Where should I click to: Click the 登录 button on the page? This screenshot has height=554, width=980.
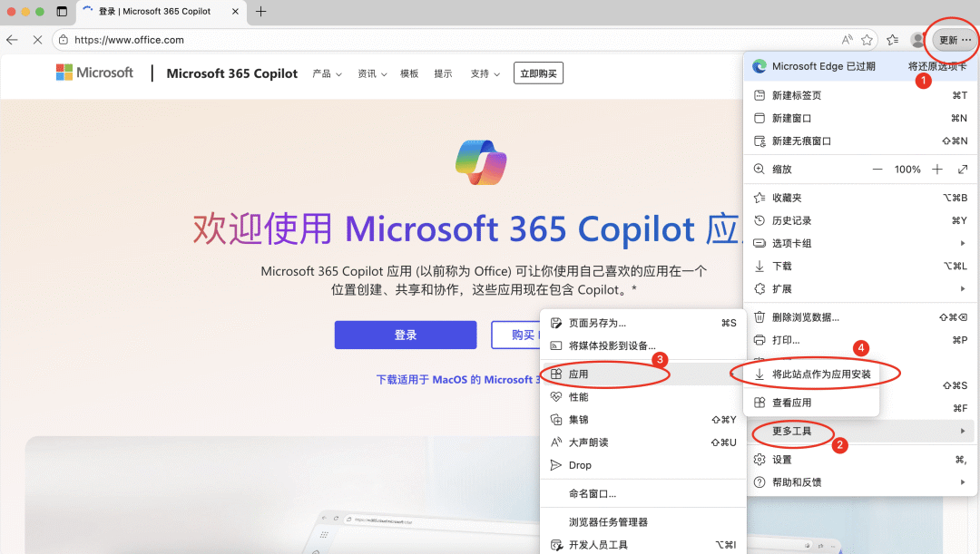tap(406, 335)
